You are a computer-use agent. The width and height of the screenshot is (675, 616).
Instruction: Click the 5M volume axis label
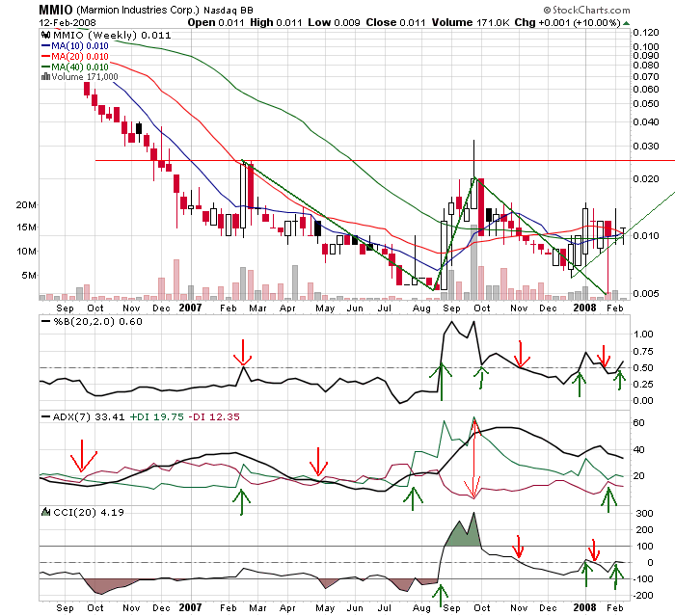(x=29, y=275)
